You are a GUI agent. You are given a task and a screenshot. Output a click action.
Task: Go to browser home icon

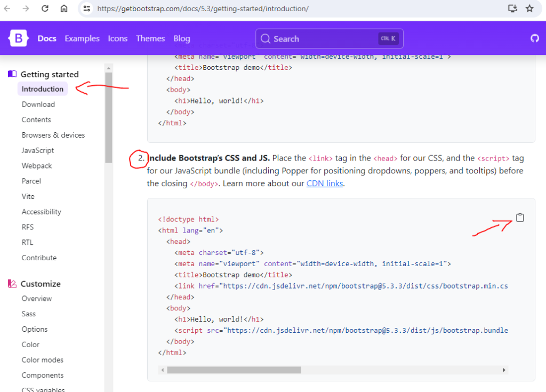pos(64,9)
